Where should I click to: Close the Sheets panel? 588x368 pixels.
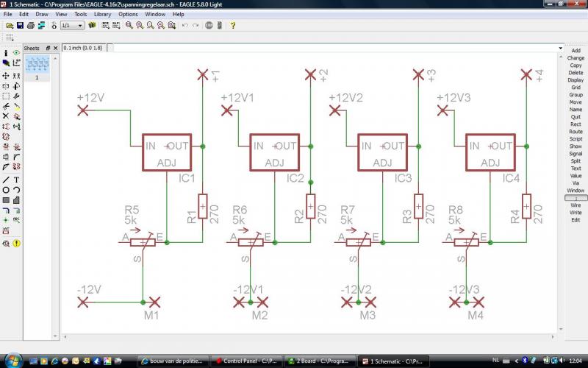56,48
